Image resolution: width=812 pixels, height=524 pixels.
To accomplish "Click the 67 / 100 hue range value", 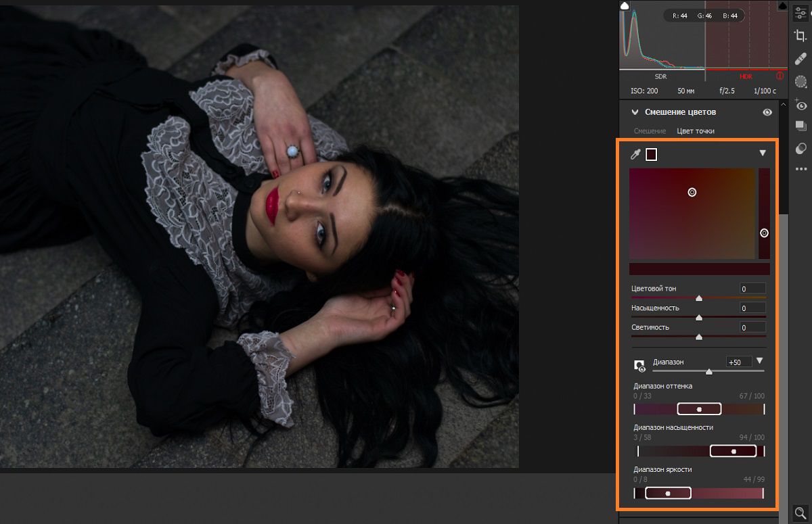I will pyautogui.click(x=752, y=396).
